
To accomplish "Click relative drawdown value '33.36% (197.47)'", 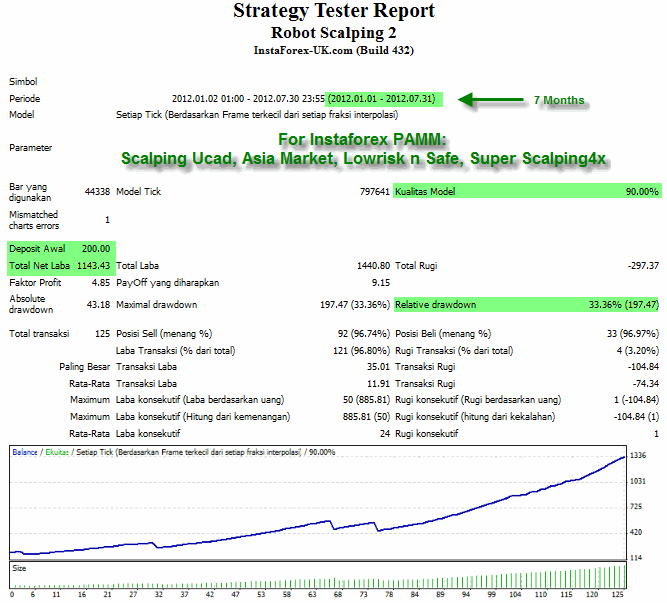I will pyautogui.click(x=624, y=305).
